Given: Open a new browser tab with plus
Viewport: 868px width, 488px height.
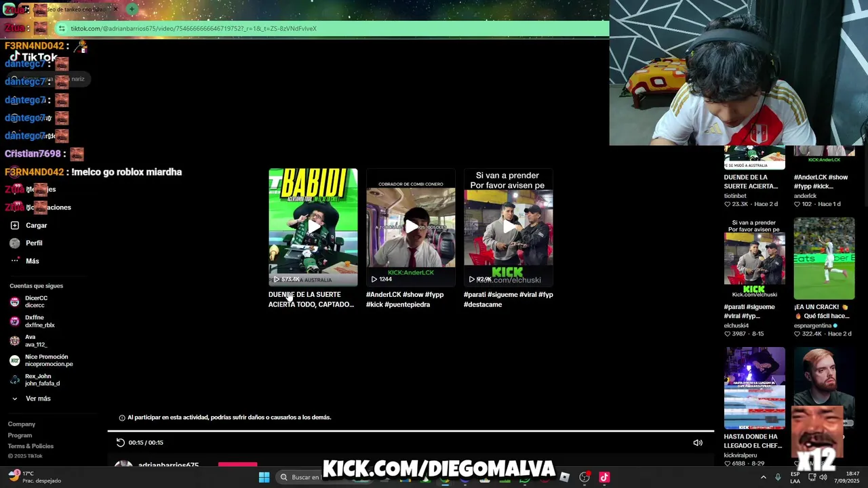Looking at the screenshot, I should click(132, 9).
